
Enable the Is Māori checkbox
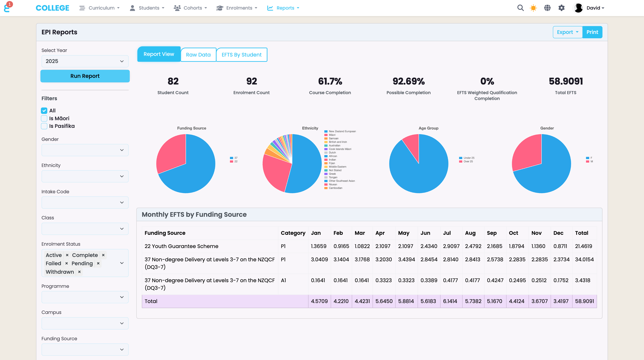(x=44, y=118)
